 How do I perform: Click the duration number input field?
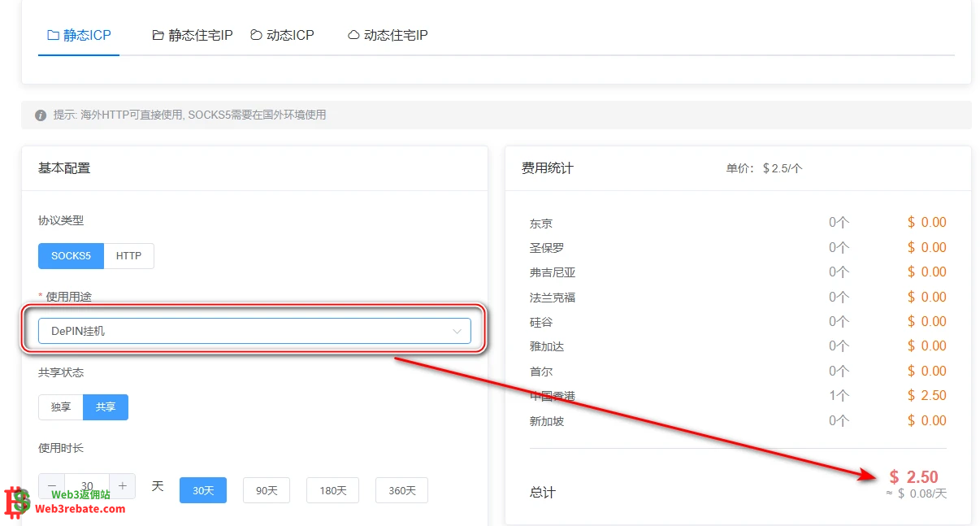pos(87,486)
